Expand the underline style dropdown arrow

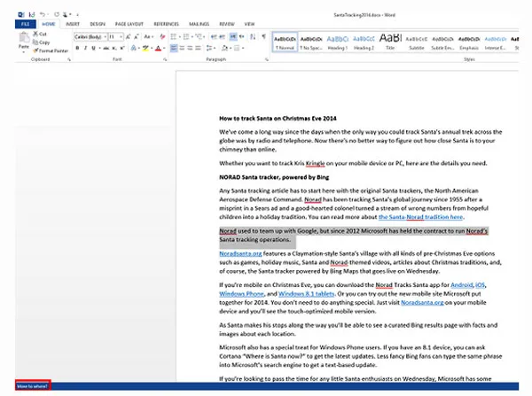pyautogui.click(x=99, y=48)
